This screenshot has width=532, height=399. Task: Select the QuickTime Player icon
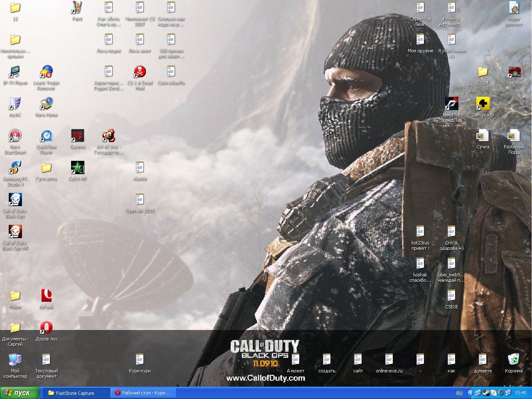pos(47,136)
